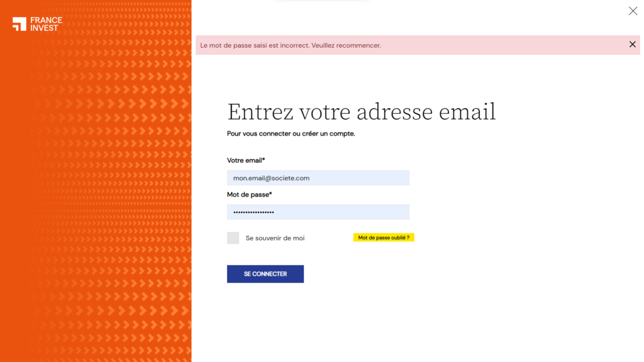Click the asterisk beside Mot de passe
The width and height of the screenshot is (644, 362).
pyautogui.click(x=270, y=194)
